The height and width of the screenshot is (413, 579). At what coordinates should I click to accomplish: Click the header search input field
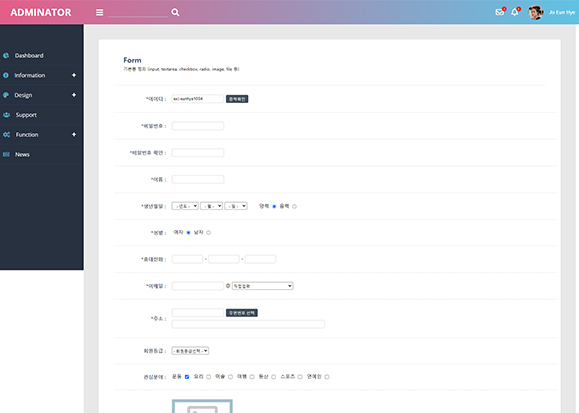click(x=138, y=12)
